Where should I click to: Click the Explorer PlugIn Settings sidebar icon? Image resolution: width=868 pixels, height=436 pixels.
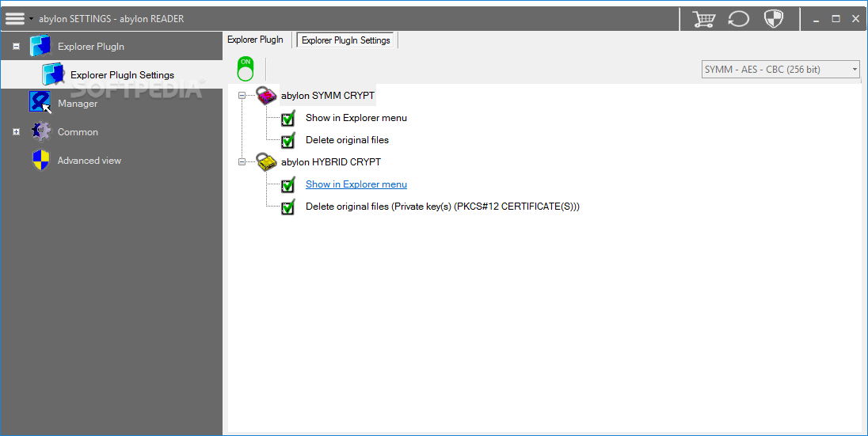[x=53, y=74]
